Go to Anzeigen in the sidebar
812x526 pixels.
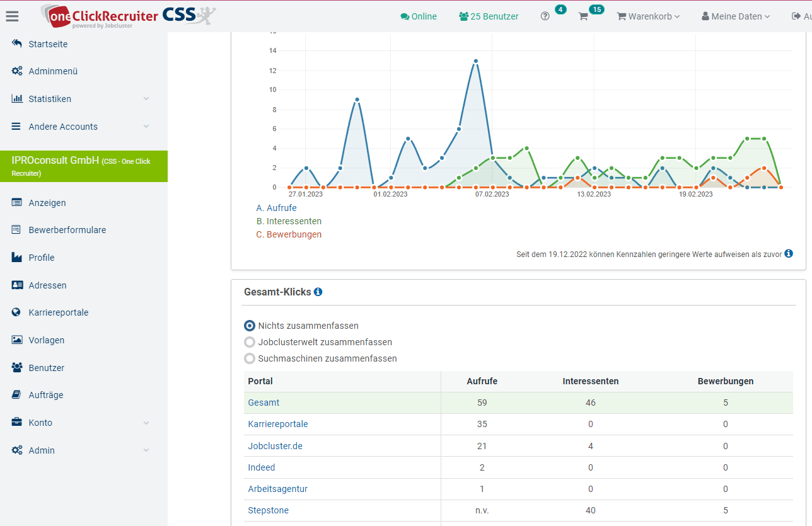47,203
